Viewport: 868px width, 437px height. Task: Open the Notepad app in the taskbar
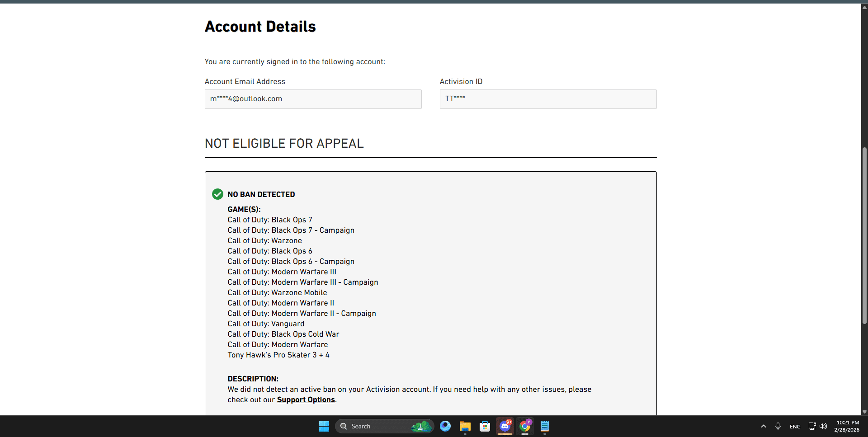tap(545, 426)
